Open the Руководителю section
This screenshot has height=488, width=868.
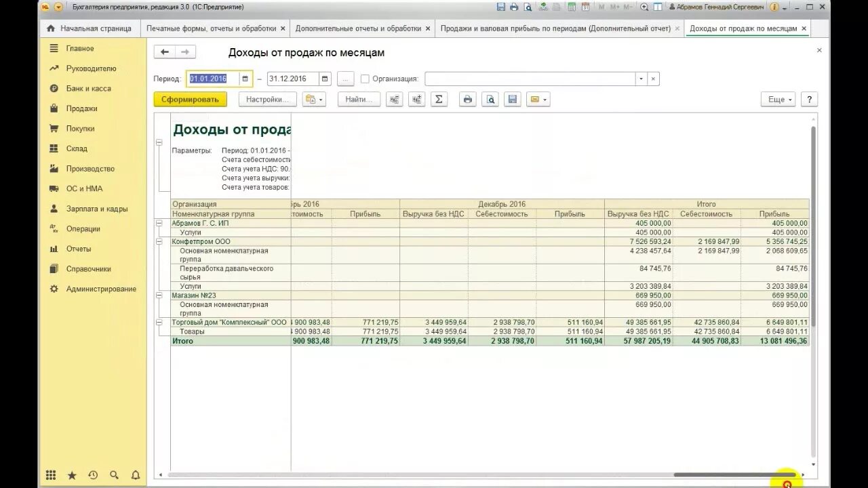[x=91, y=68]
